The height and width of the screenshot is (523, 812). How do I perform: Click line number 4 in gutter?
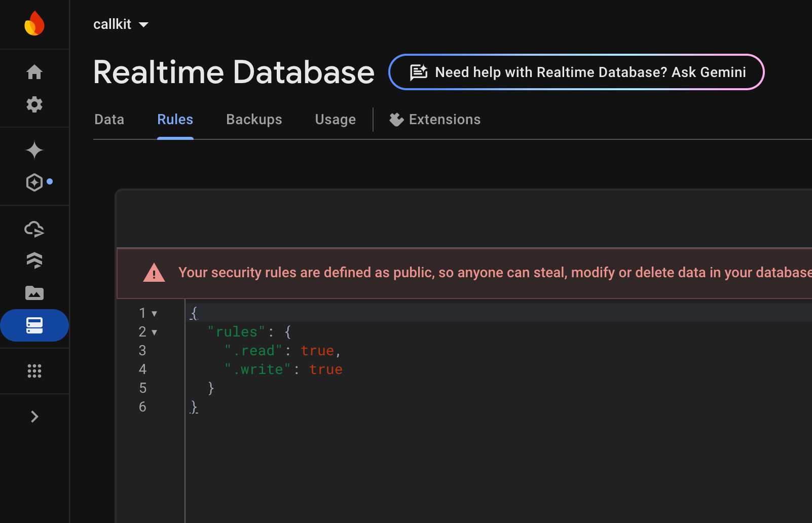(x=142, y=369)
